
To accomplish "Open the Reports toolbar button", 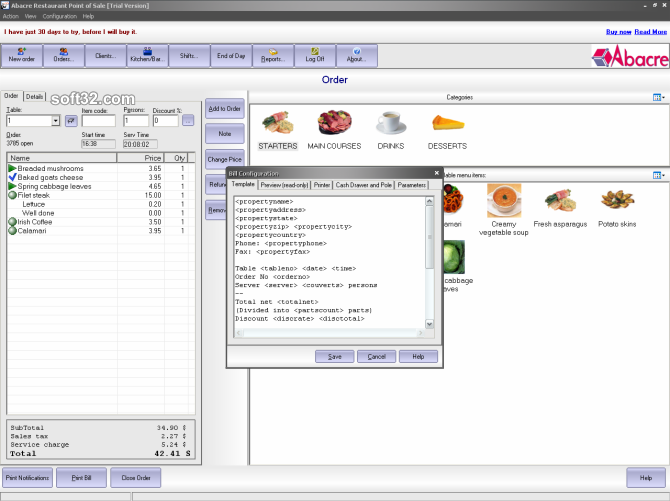I will click(x=273, y=56).
